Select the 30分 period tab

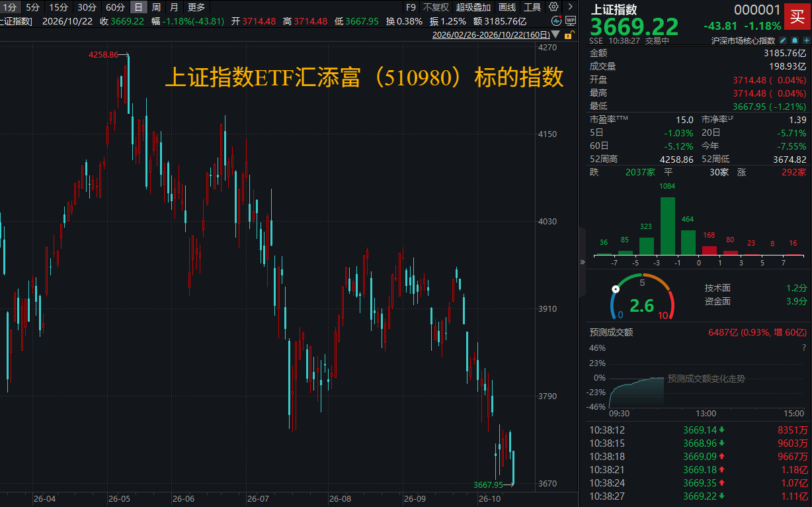(87, 7)
